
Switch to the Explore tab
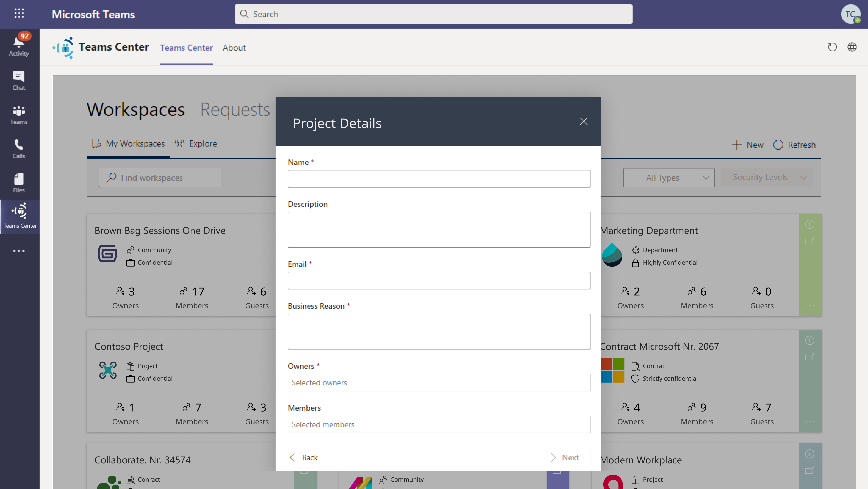tap(196, 144)
